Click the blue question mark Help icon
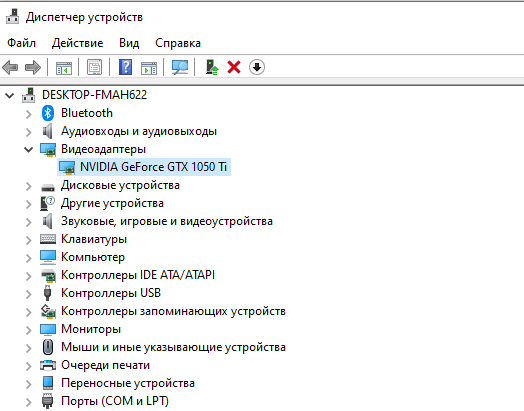Screen dimensions: 524x411 click(126, 67)
